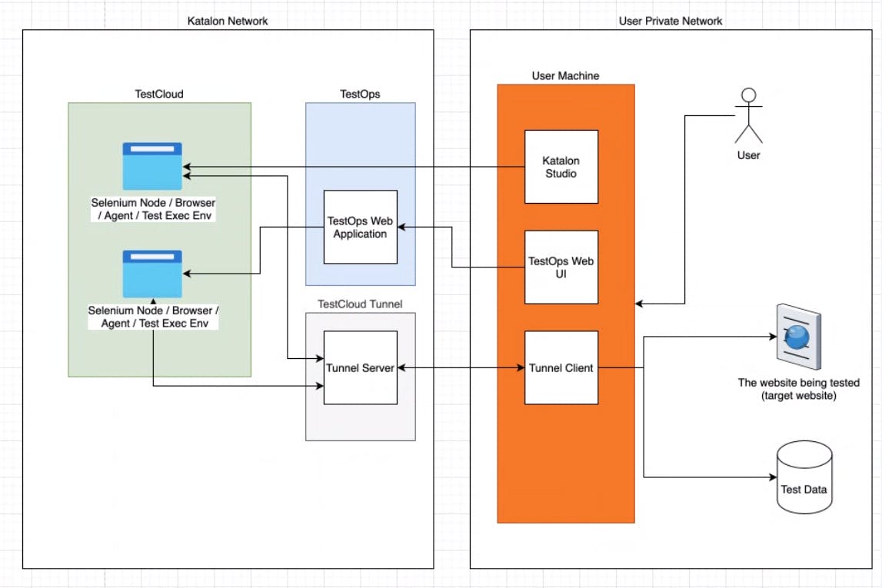Screen dimensions: 882x588
Task: Click the User Machine label
Action: (x=565, y=75)
